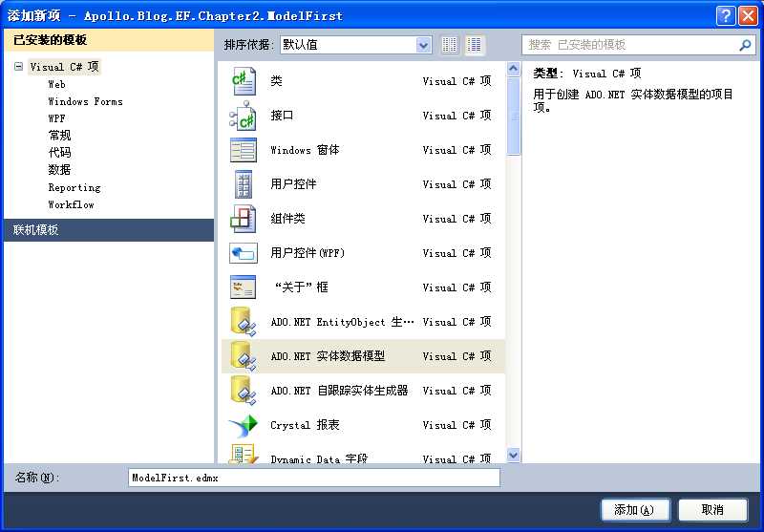This screenshot has width=764, height=532.
Task: Click the “关于”框 name text
Action: click(301, 287)
